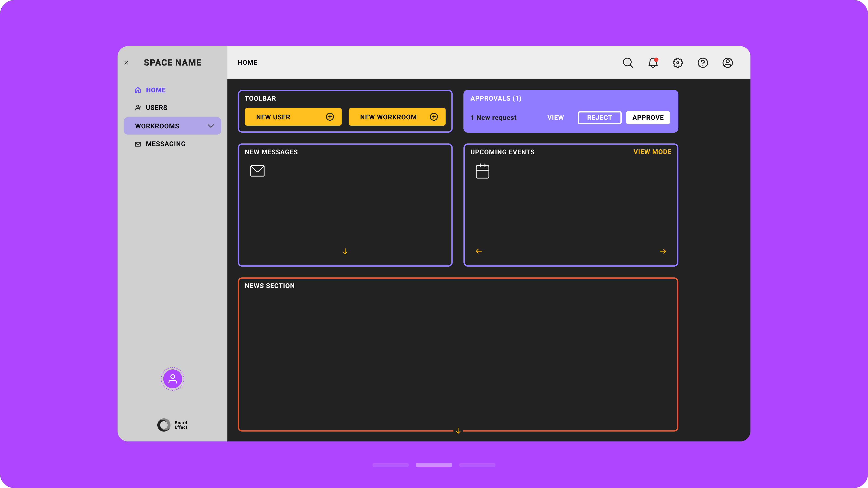The height and width of the screenshot is (488, 868).
Task: Approve the new request
Action: (648, 117)
